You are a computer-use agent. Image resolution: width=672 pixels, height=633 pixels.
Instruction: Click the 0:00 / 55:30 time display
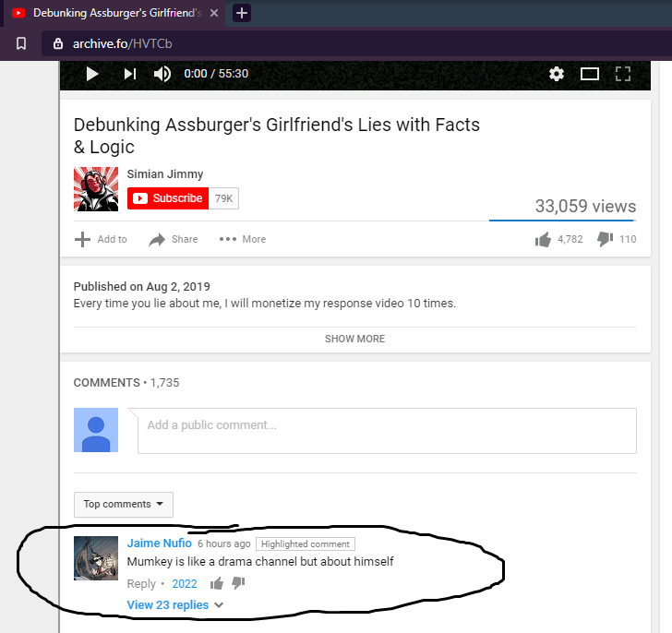click(x=216, y=74)
